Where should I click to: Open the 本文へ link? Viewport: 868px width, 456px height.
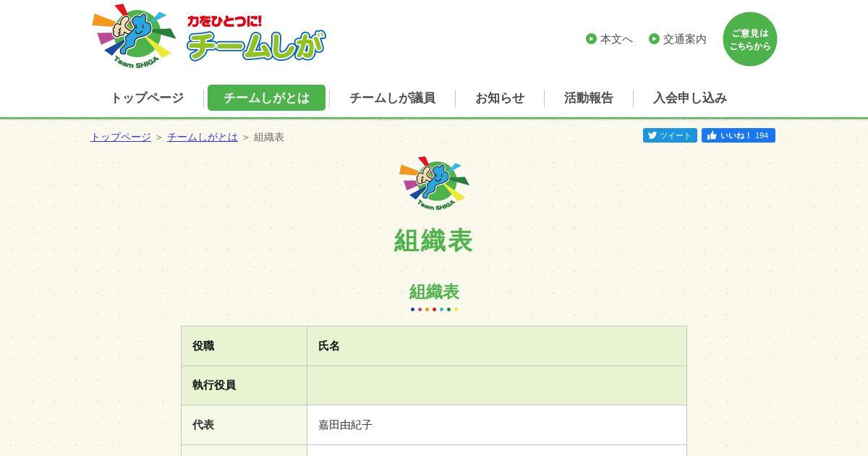click(x=616, y=39)
